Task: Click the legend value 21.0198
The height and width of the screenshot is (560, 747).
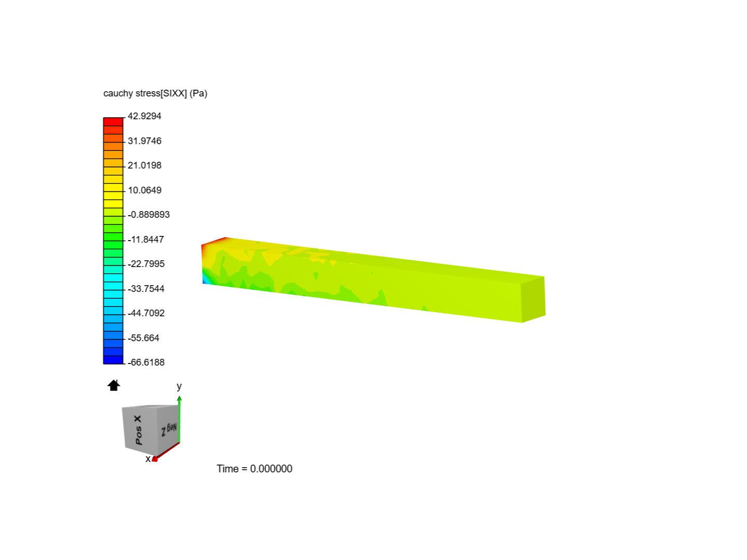Action: [144, 165]
